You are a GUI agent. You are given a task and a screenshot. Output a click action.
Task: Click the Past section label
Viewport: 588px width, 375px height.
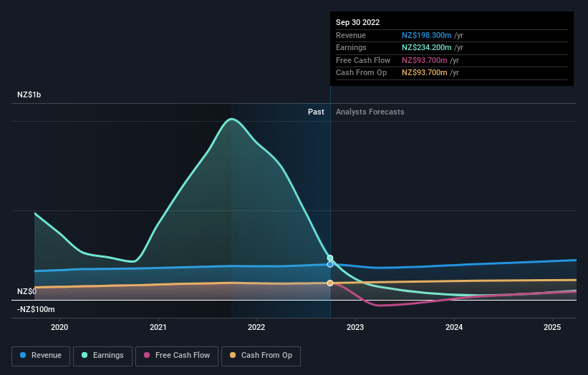316,112
